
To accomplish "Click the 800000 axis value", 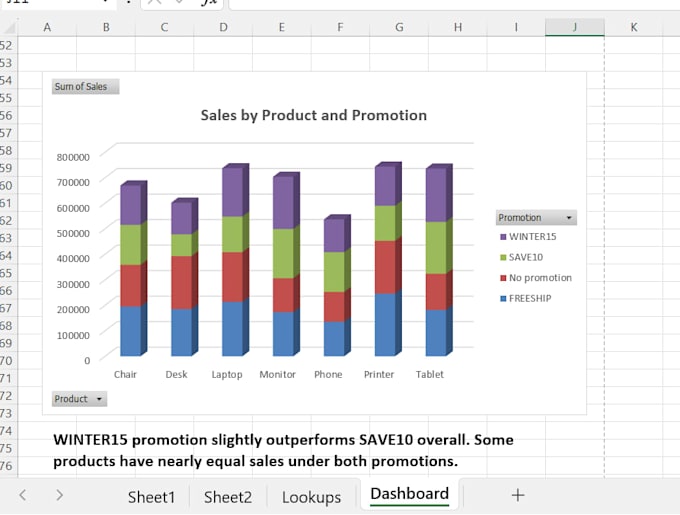I will [x=73, y=157].
